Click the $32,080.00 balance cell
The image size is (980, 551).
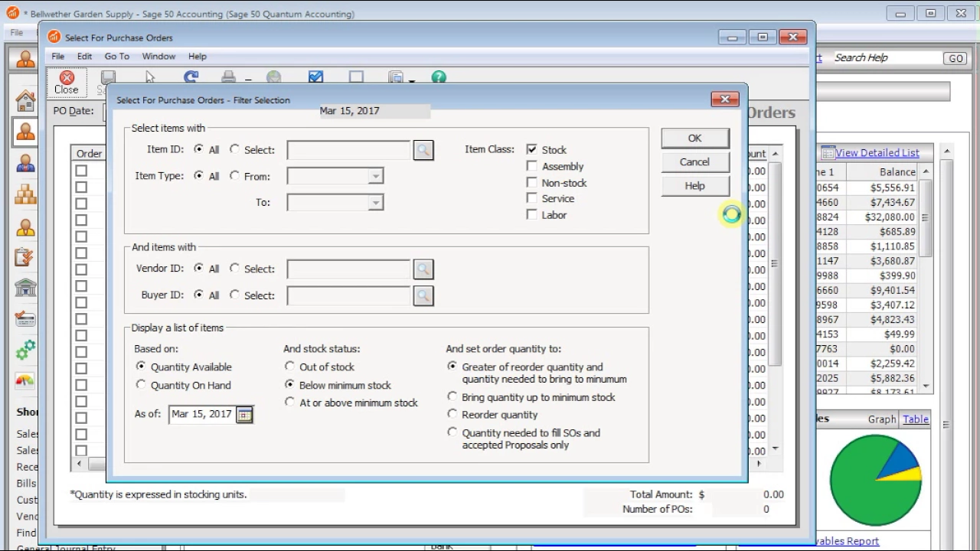coord(890,217)
